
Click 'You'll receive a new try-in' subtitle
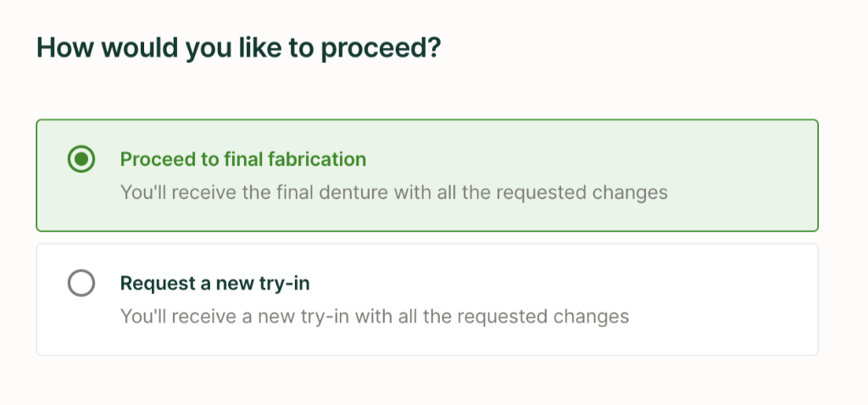(374, 317)
